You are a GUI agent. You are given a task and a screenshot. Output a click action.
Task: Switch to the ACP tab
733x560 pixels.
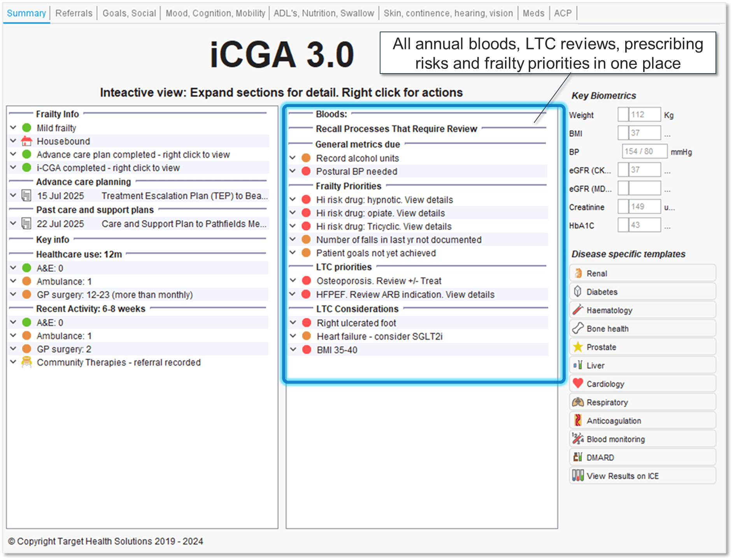tap(563, 13)
